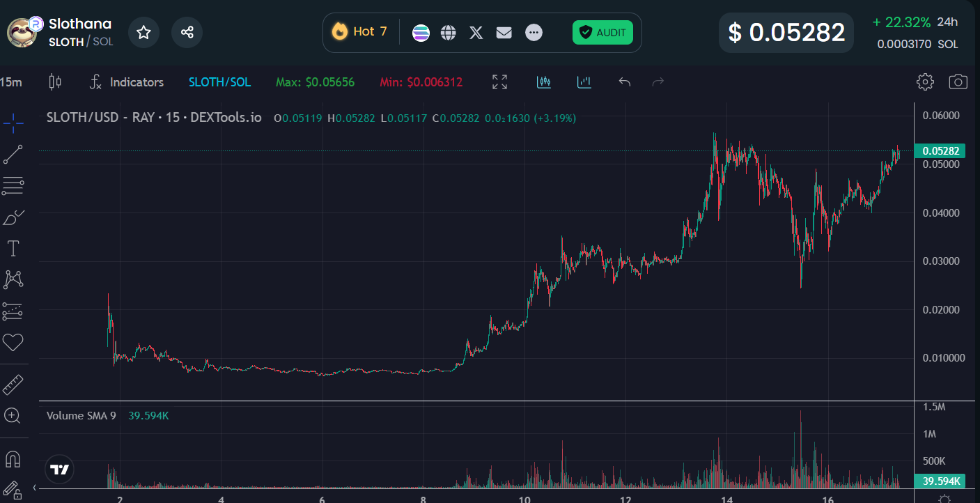Share the SLOTH pair using the share icon

(187, 32)
